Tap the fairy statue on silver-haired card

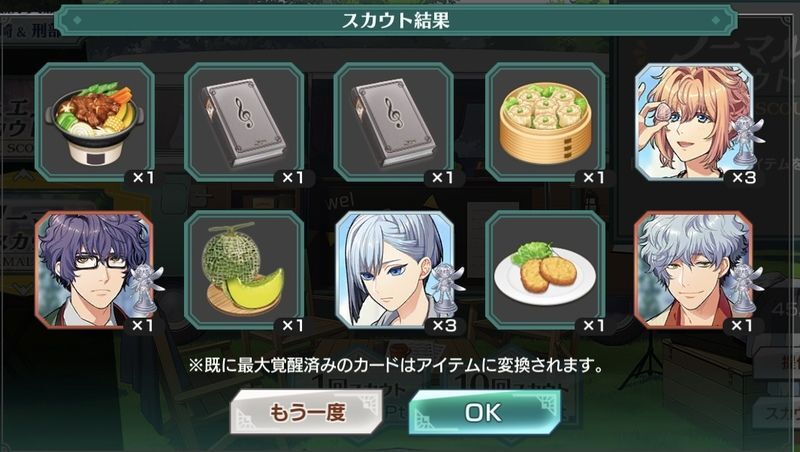[x=447, y=287]
